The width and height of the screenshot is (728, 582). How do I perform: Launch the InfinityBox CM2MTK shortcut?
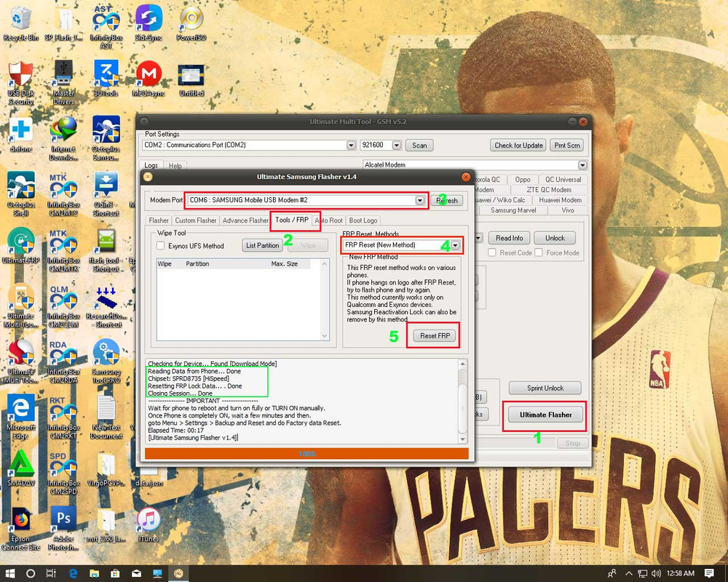[63, 250]
